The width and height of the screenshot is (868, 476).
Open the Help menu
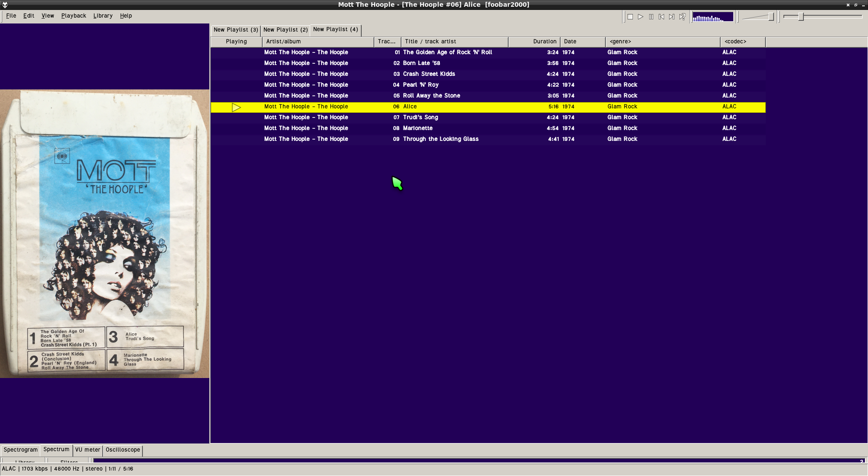pos(126,16)
